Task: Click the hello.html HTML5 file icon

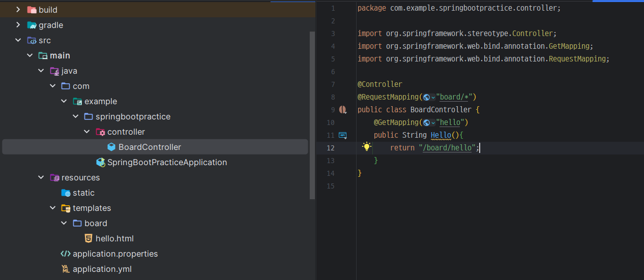Action: (89, 238)
